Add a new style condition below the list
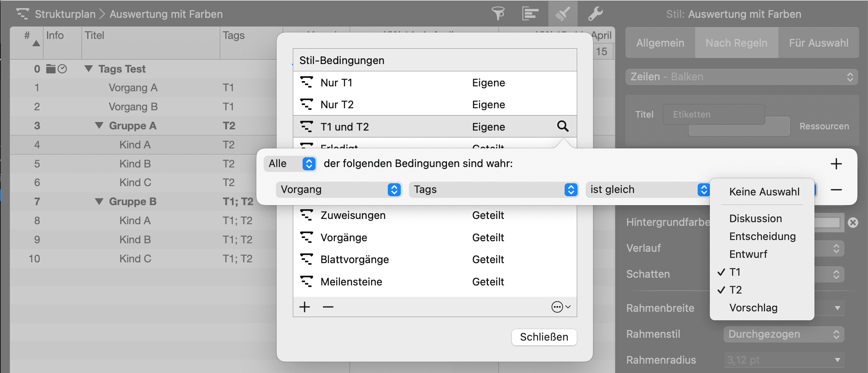The height and width of the screenshot is (373, 868). [305, 307]
